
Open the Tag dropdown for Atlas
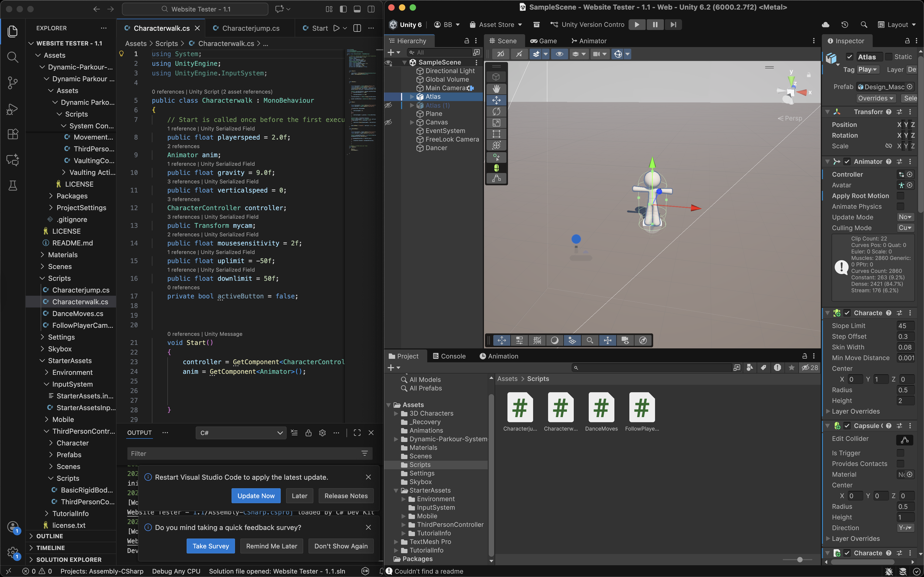(868, 69)
